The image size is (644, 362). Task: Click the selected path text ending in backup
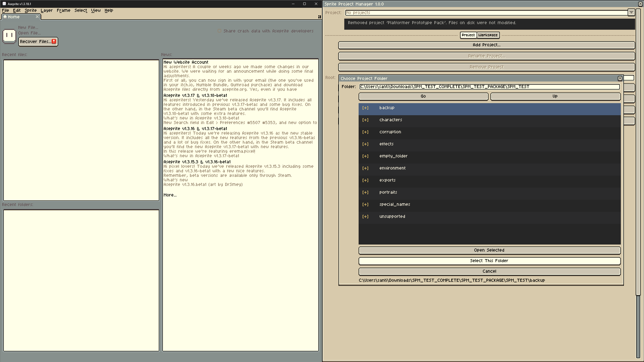[452, 280]
